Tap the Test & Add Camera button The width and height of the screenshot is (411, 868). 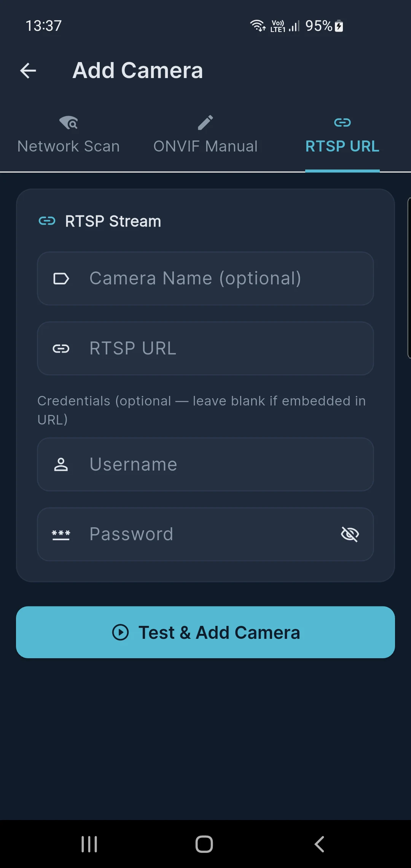pyautogui.click(x=205, y=632)
